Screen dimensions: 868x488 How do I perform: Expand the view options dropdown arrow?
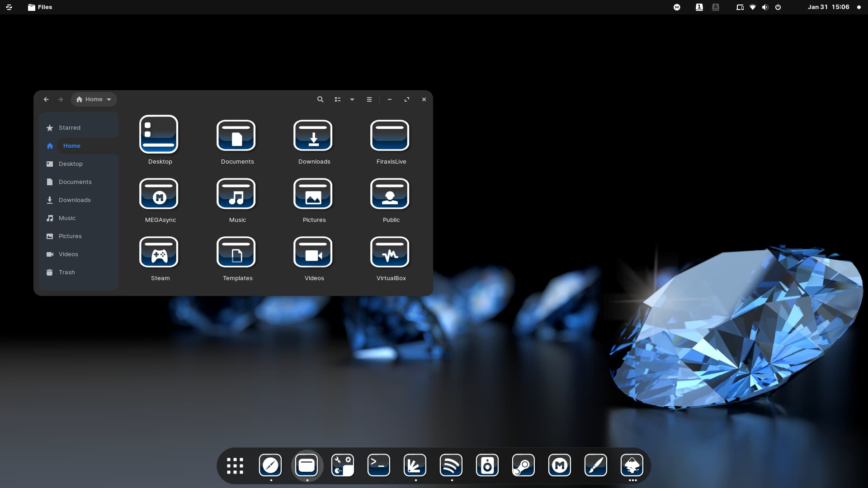[x=352, y=99]
